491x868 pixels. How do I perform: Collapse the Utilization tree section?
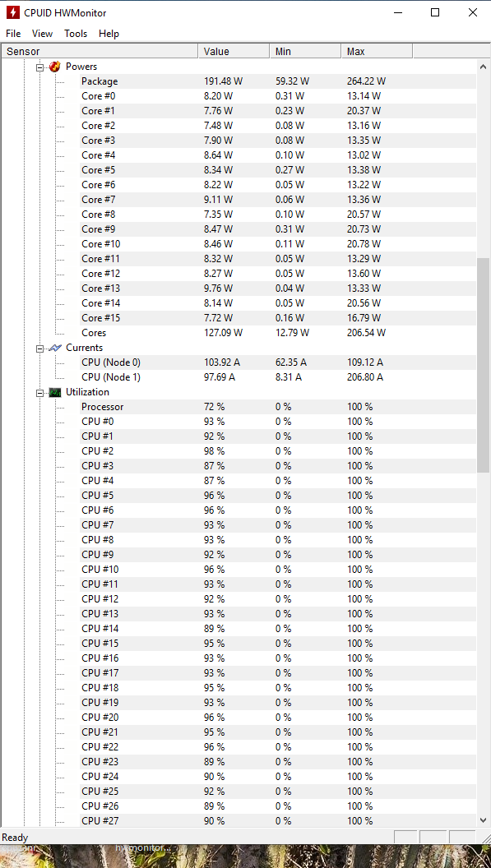[39, 392]
